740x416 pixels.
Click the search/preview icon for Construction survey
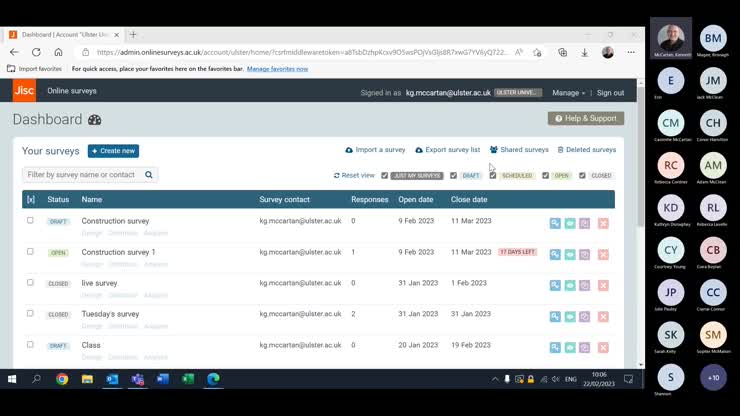click(555, 223)
